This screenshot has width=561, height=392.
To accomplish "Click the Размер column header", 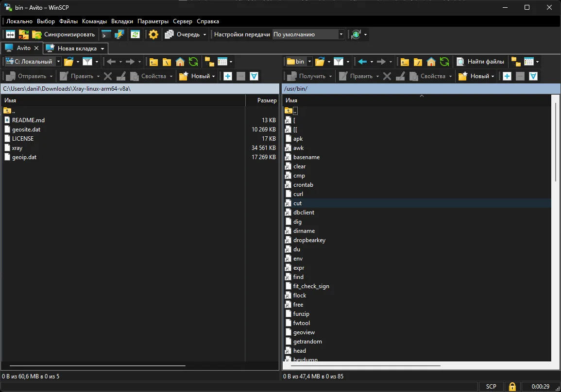I will point(262,100).
